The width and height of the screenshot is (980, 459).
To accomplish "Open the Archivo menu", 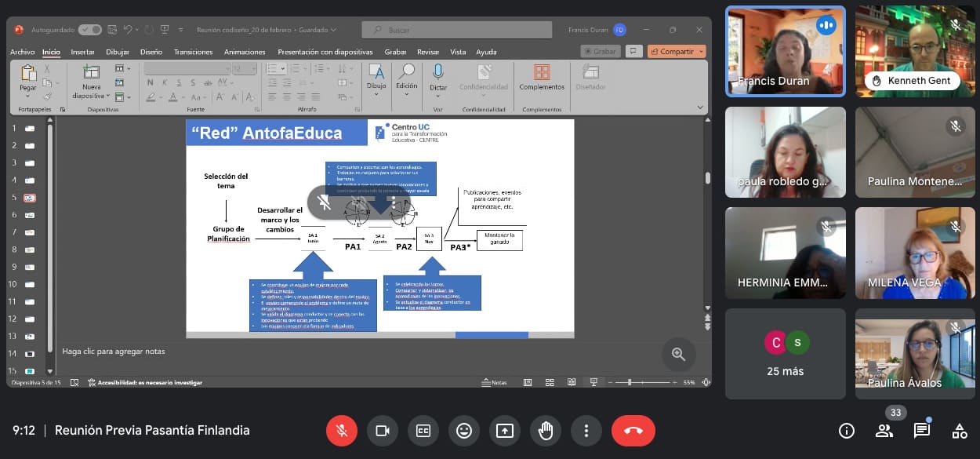I will (22, 52).
